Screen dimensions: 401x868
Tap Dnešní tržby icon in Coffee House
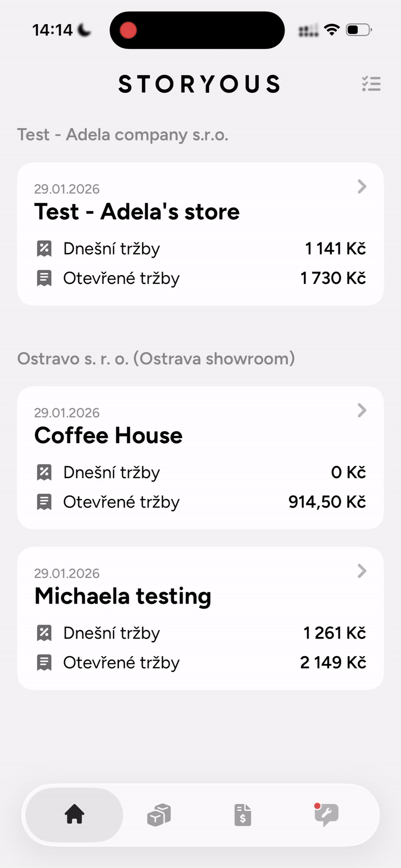45,472
